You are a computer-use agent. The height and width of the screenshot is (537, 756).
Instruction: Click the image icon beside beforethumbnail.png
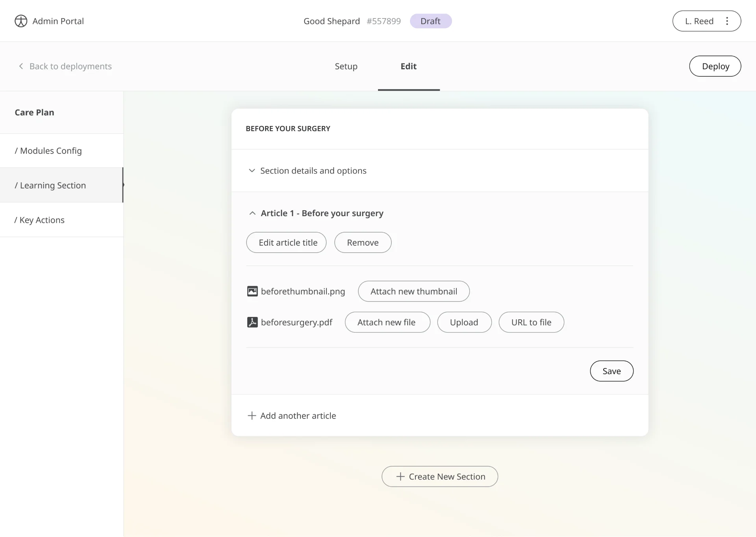[x=252, y=291]
